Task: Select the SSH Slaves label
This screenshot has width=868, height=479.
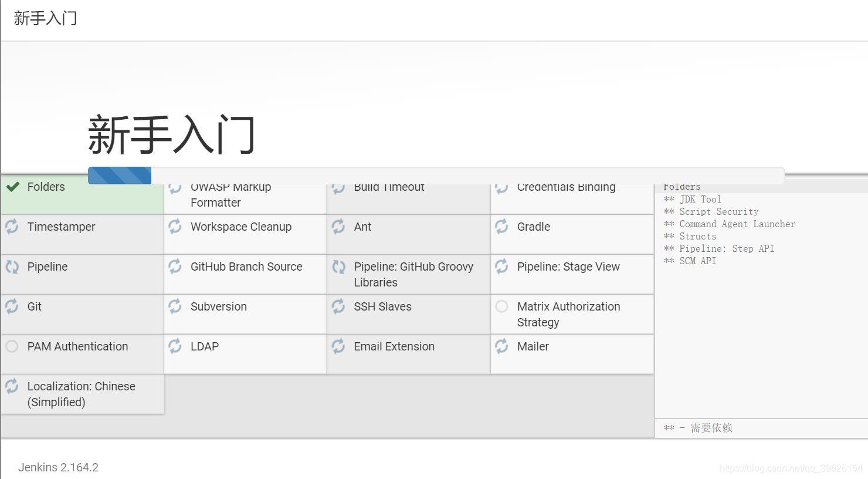Action: (382, 306)
